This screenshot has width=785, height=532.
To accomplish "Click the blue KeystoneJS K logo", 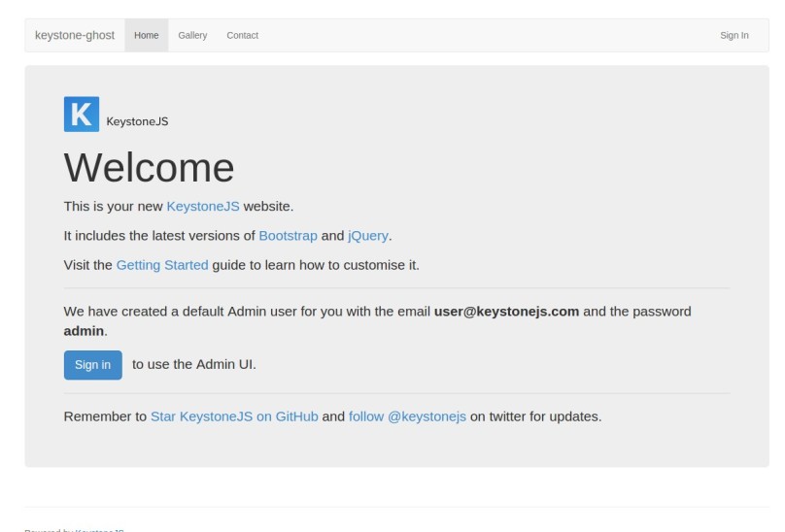I will 82,115.
